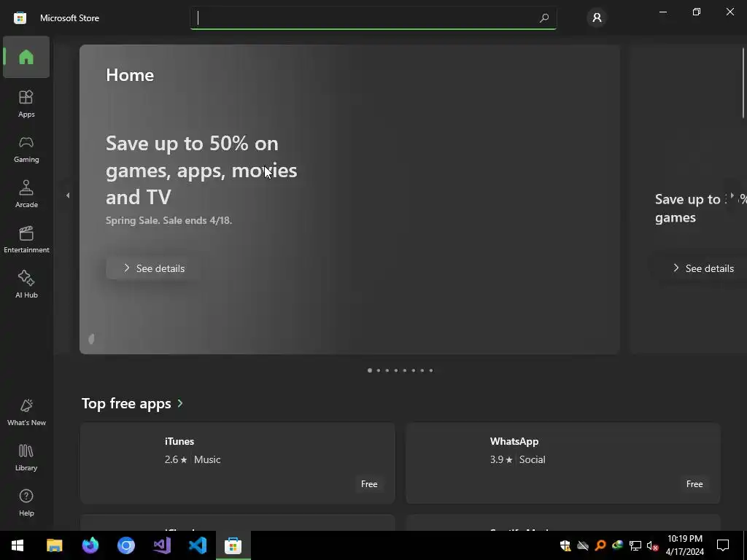Click the Microsoft Store logo in title bar

[x=20, y=18]
